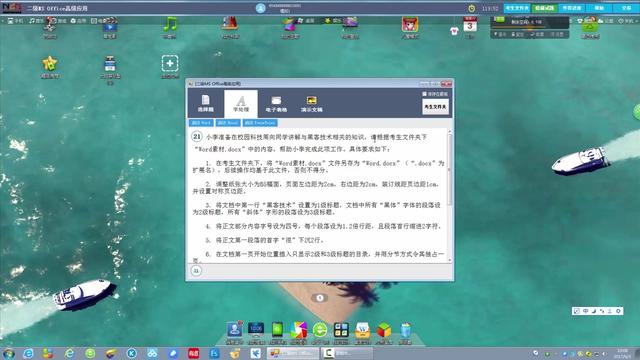Click the shirt skin icon near calendar

[454, 31]
